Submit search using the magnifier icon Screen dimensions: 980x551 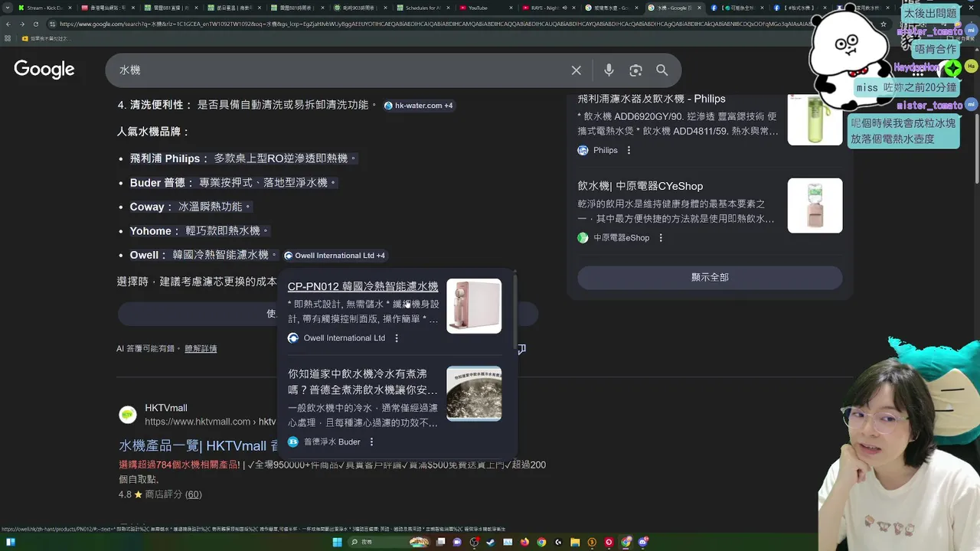pyautogui.click(x=662, y=70)
